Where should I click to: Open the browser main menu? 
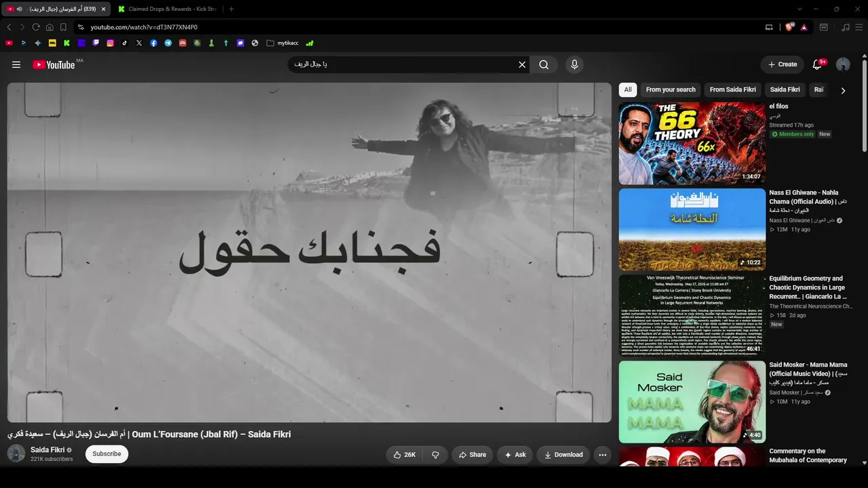tap(860, 27)
